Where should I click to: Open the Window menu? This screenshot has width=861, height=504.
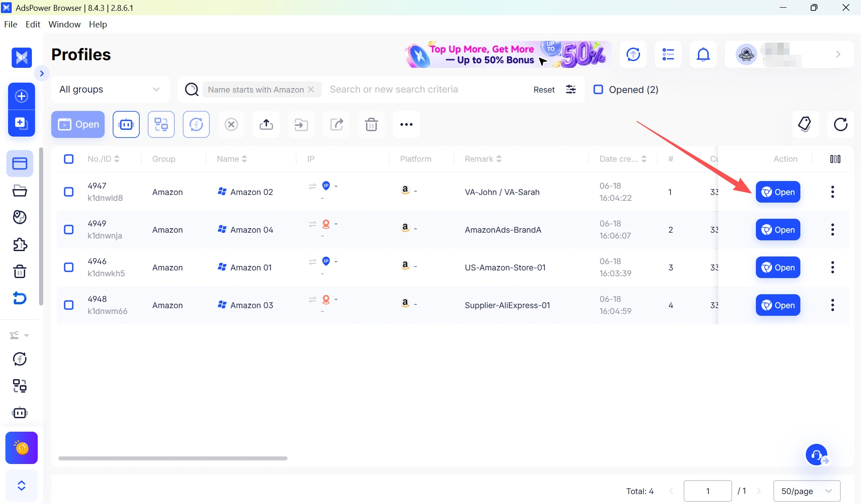[65, 24]
